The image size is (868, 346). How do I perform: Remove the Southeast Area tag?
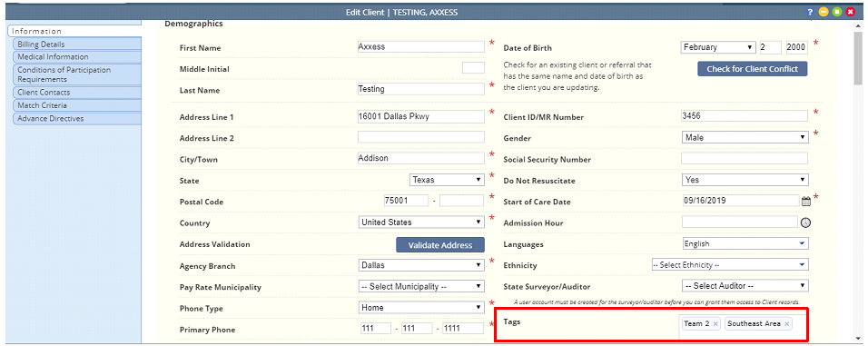pos(786,324)
